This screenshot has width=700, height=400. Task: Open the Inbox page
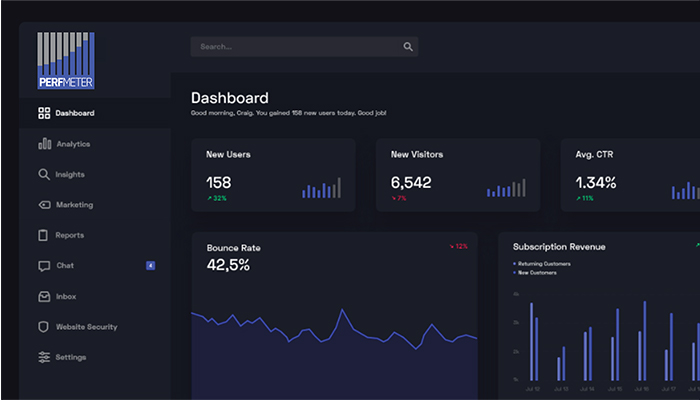click(x=95, y=296)
